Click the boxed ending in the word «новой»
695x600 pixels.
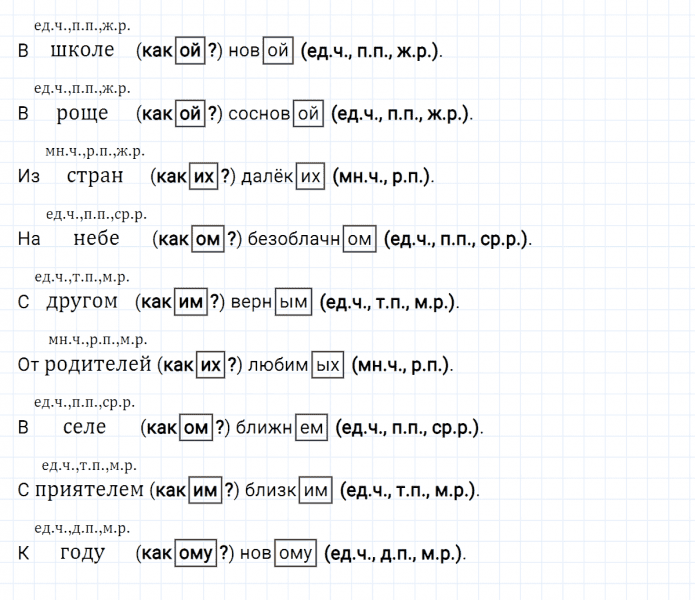click(277, 51)
